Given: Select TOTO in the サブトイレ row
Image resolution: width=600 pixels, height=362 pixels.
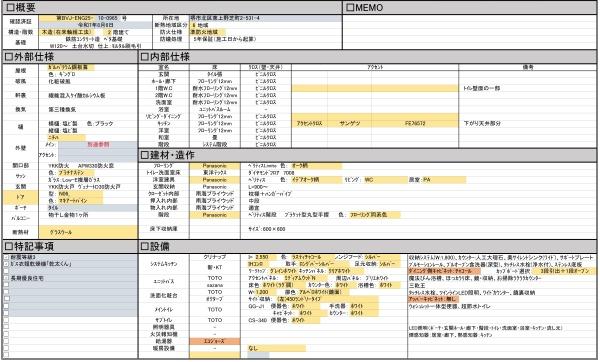Looking at the screenshot, I should 215,320.
